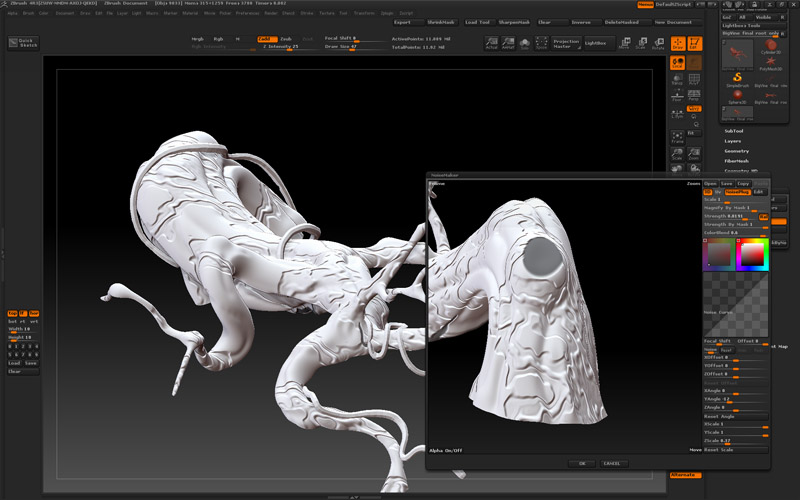Viewport: 800px width, 500px height.
Task: Select the Cylinder3D tool
Action: click(770, 47)
